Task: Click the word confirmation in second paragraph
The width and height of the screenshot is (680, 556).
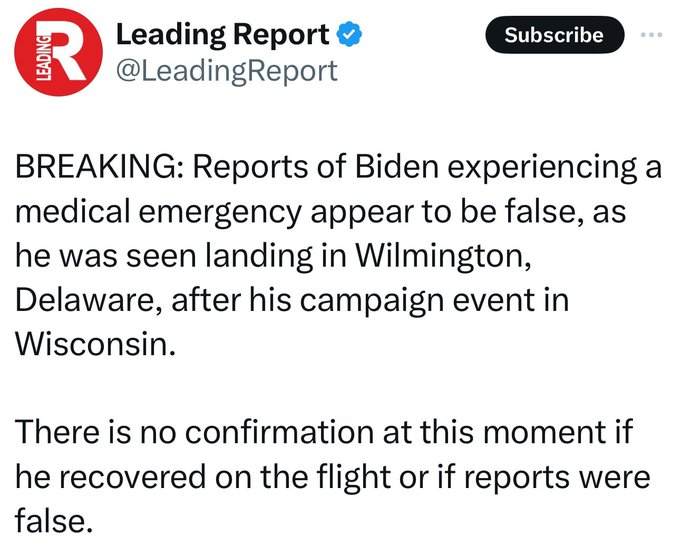Action: click(x=279, y=432)
